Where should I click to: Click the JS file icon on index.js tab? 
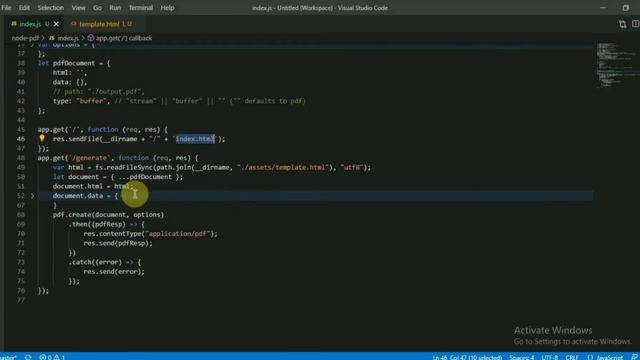point(14,24)
